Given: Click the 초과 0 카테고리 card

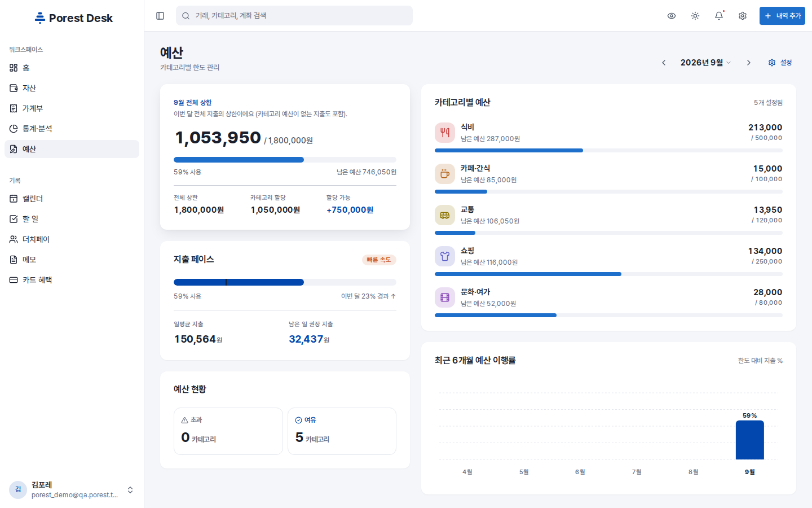Looking at the screenshot, I should [x=228, y=431].
